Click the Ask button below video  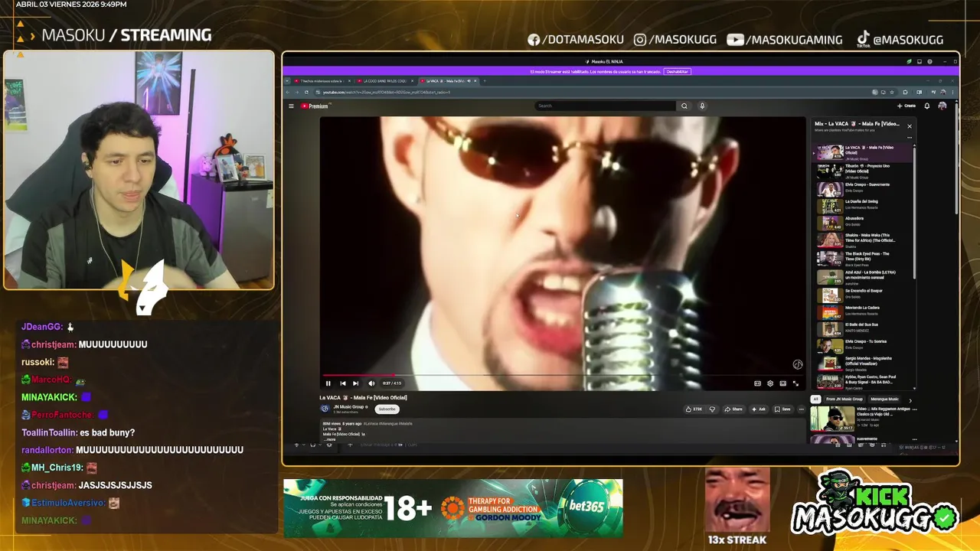[759, 409]
